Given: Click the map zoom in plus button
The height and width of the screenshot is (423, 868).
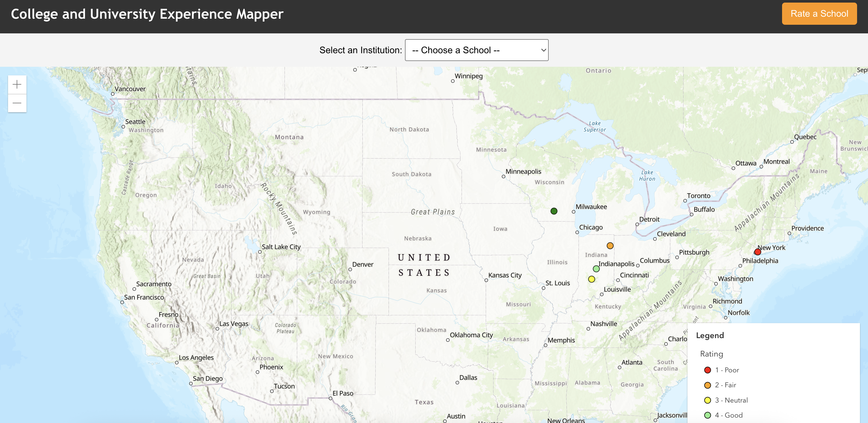Looking at the screenshot, I should pos(17,84).
